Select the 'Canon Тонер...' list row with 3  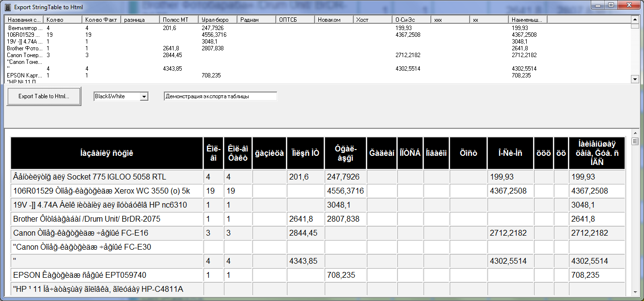click(x=317, y=55)
